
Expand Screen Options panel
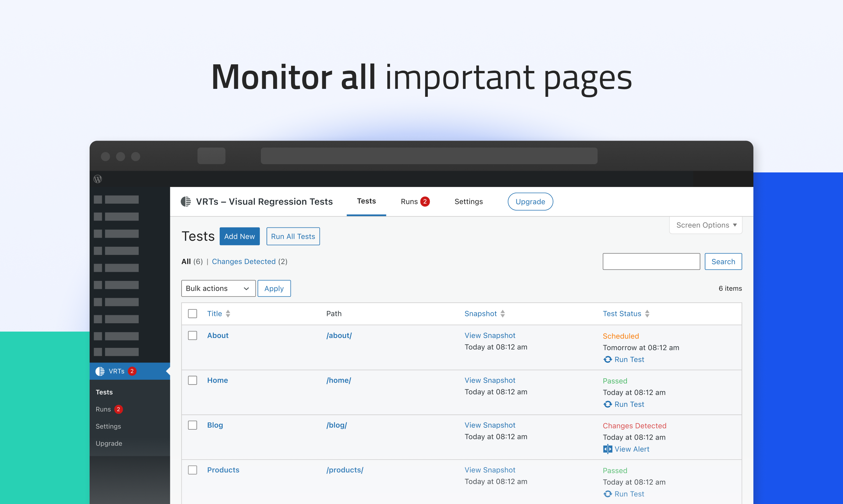(x=706, y=225)
